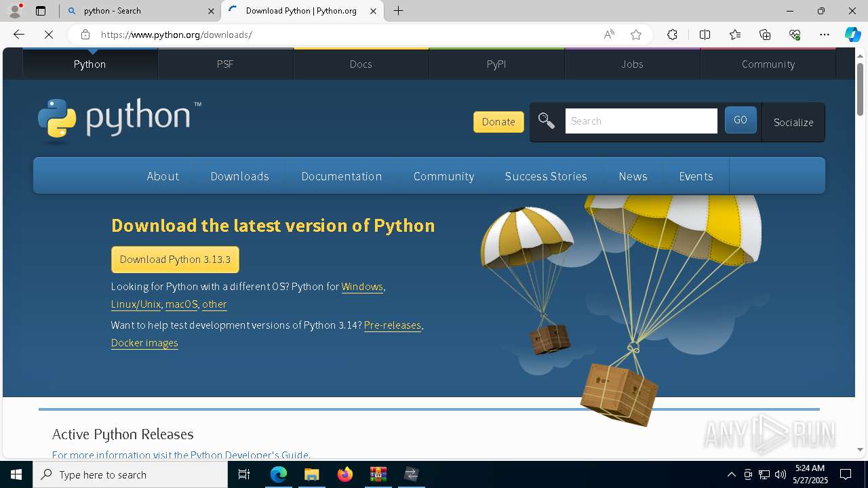Select the Jobs top bar tab
This screenshot has height=488, width=868.
632,64
